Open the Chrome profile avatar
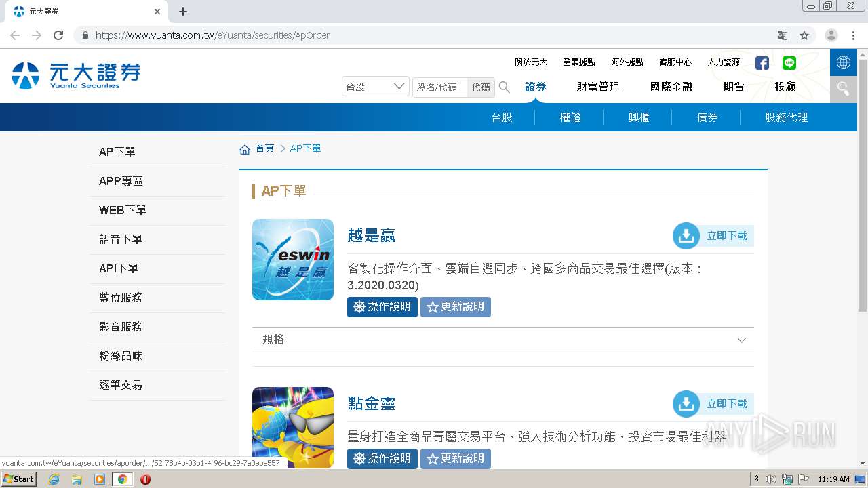Screen dimensions: 868x488 [831, 35]
